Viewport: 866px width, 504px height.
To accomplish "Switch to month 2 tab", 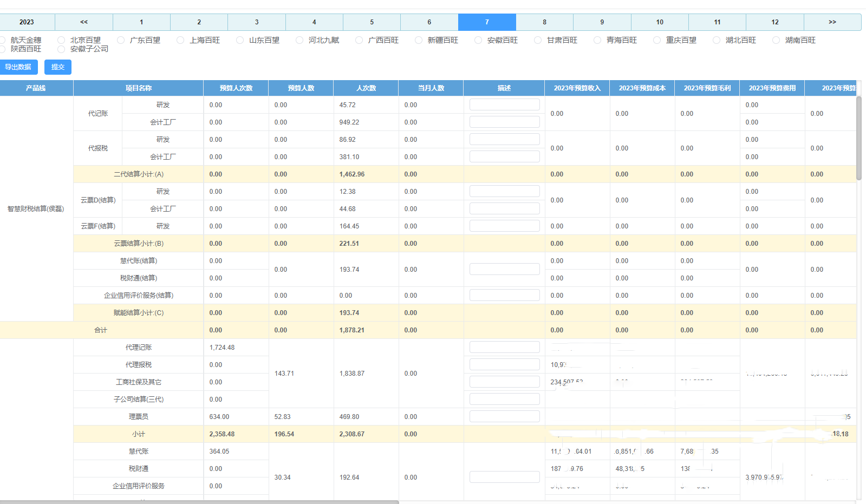I will (x=199, y=22).
